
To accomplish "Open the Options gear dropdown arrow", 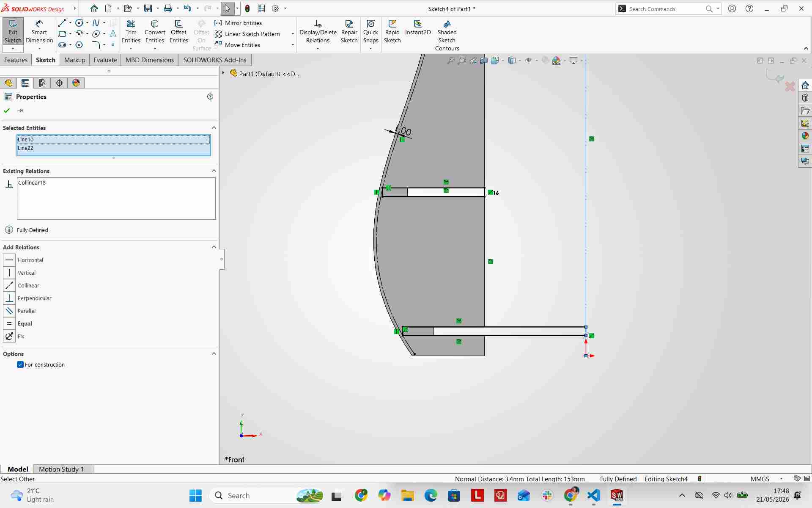I will (285, 8).
